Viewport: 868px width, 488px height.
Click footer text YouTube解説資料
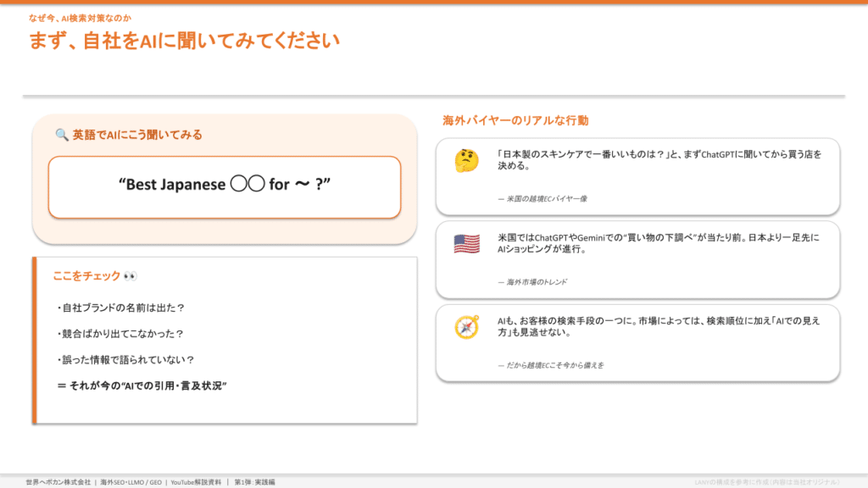pos(196,482)
